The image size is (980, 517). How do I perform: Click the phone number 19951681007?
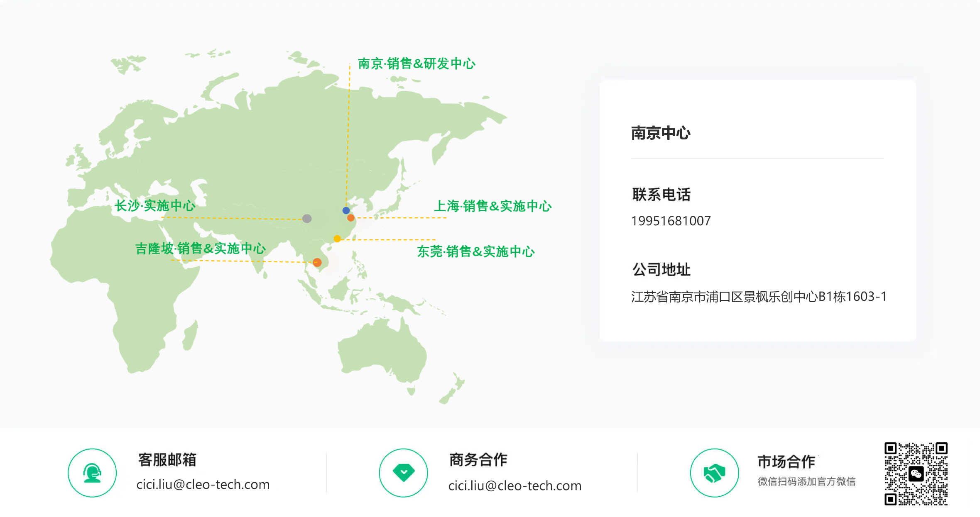click(671, 221)
